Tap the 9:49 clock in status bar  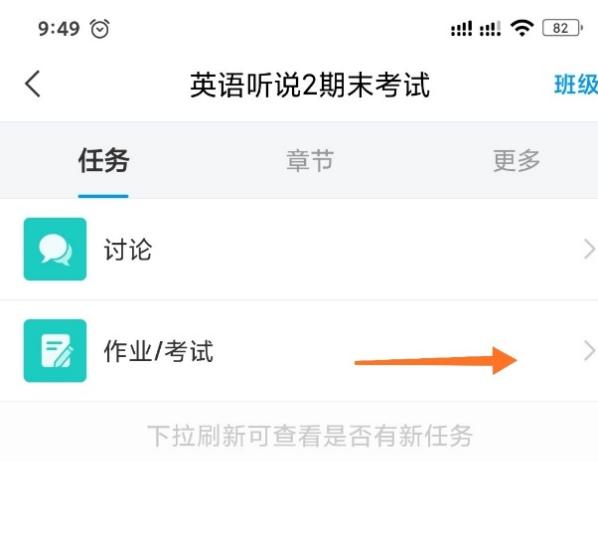pyautogui.click(x=59, y=29)
